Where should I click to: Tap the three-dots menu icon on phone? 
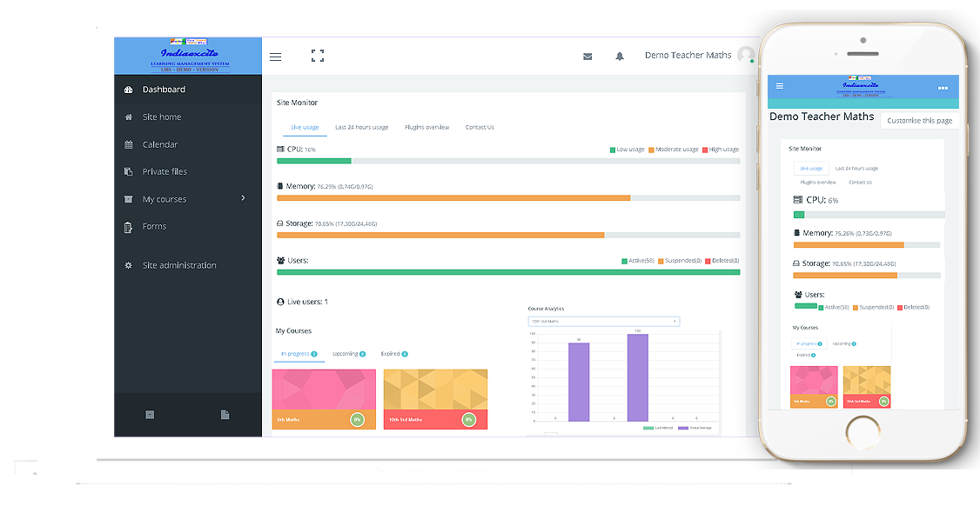coord(943,88)
